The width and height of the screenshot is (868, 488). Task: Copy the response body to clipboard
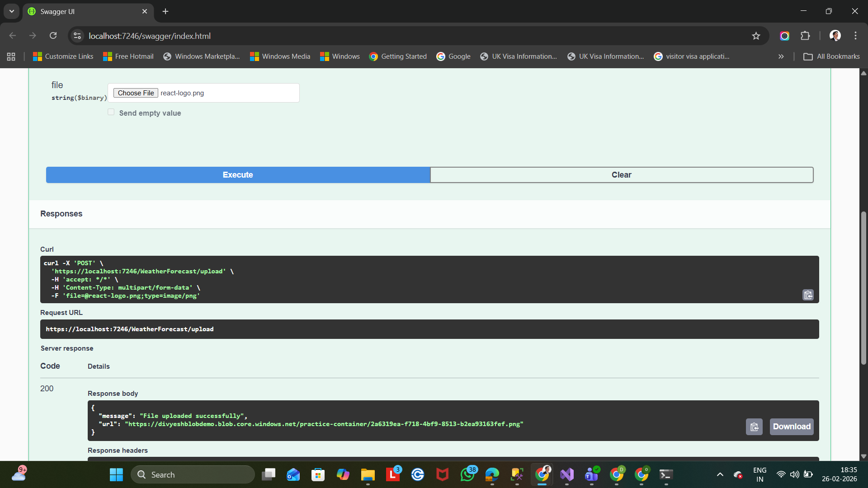point(754,427)
